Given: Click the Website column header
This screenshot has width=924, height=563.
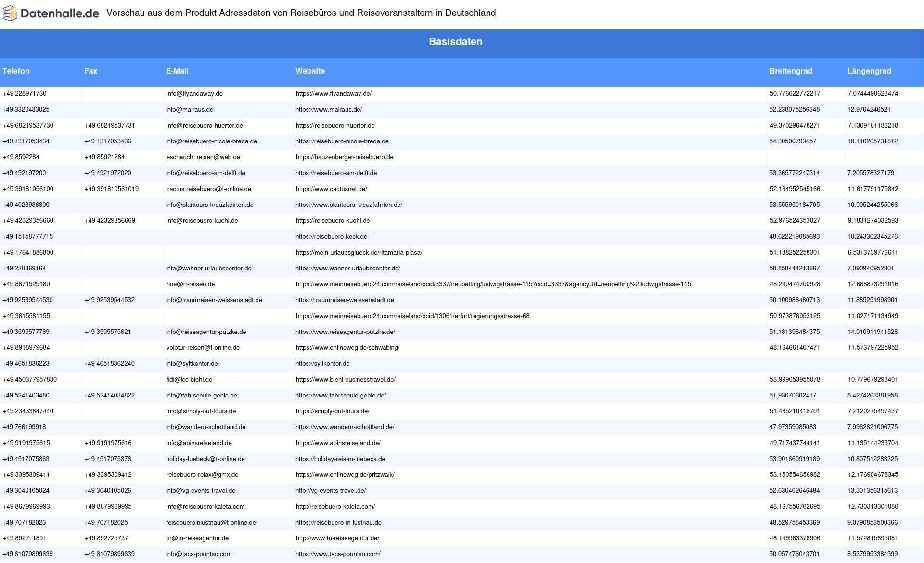Looking at the screenshot, I should click(x=310, y=71).
